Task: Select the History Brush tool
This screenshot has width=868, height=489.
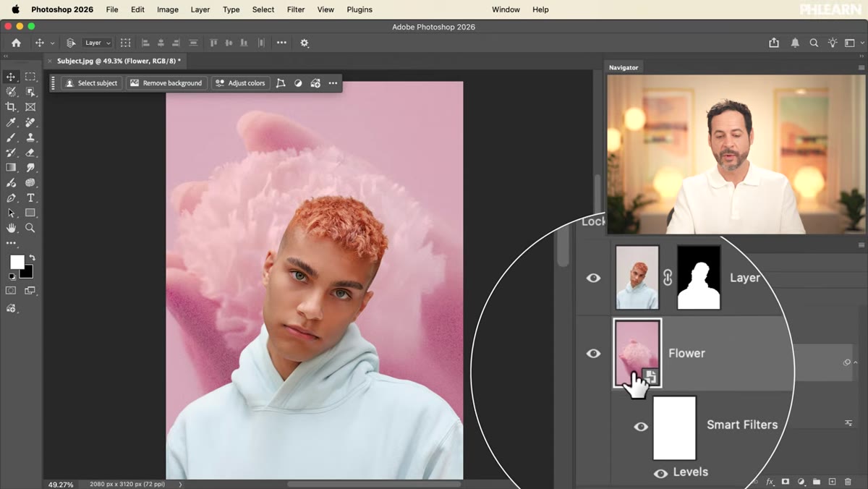Action: [11, 153]
